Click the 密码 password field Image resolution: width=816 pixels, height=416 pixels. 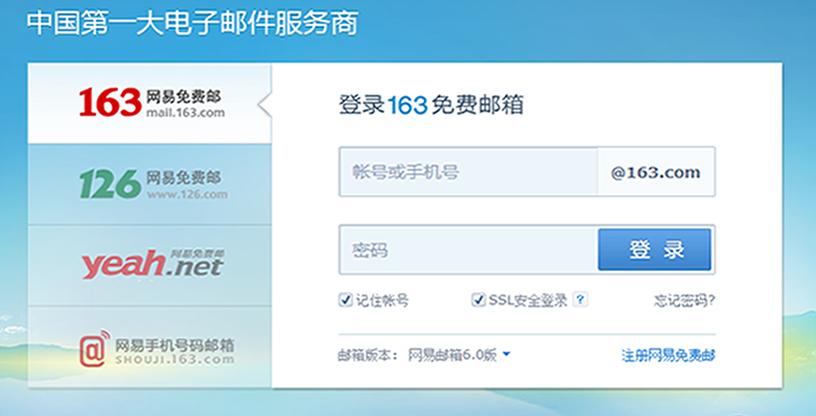pos(468,250)
